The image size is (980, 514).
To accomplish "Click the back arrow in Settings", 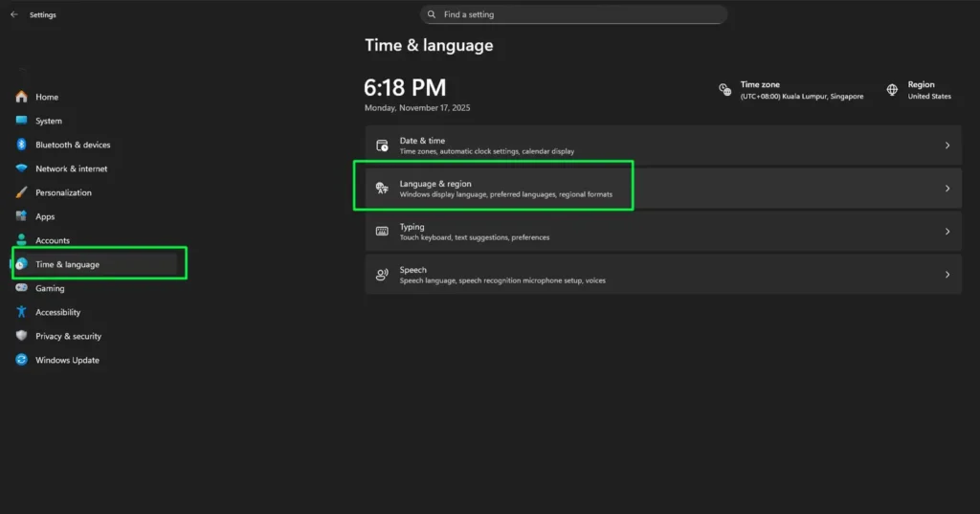I will point(13,14).
